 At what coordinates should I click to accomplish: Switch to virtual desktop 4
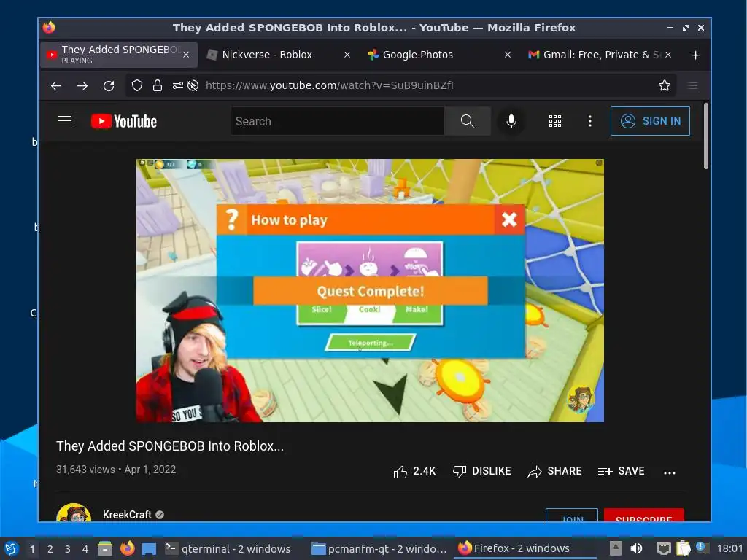pos(85,549)
